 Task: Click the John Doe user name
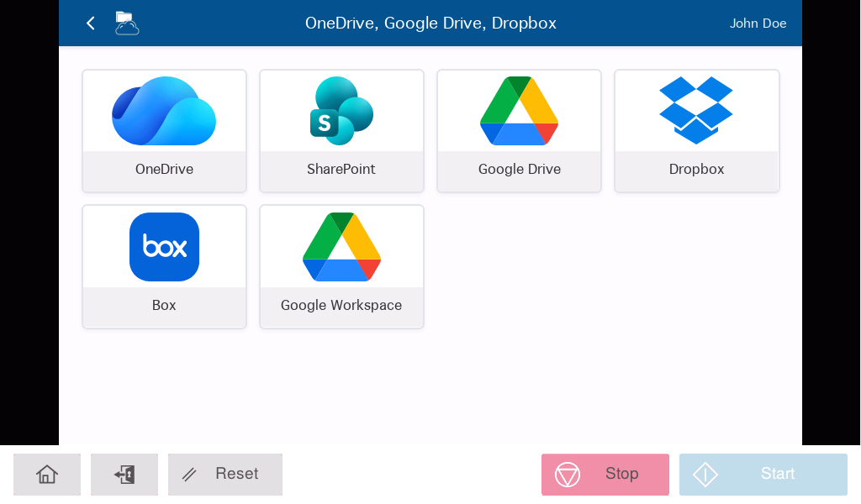[x=758, y=24]
